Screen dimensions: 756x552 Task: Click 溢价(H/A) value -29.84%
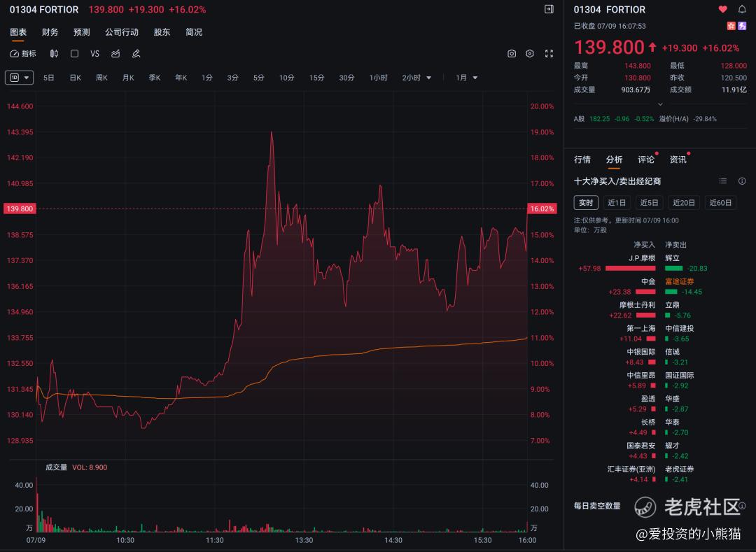(x=705, y=119)
